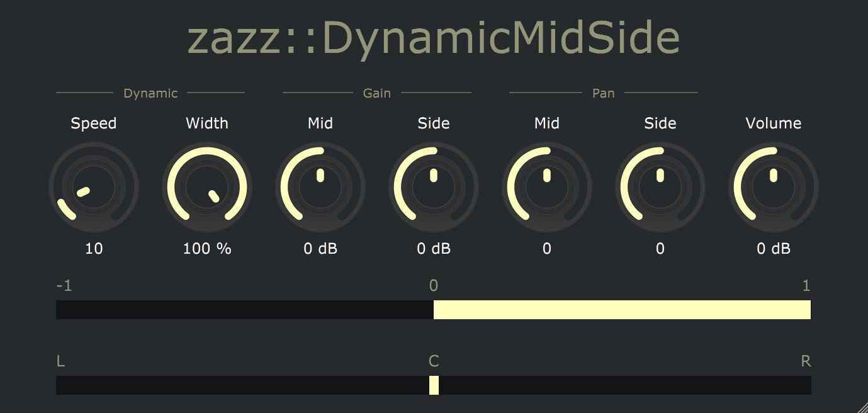This screenshot has height=413, width=868.
Task: Click the Gain section header
Action: [377, 93]
